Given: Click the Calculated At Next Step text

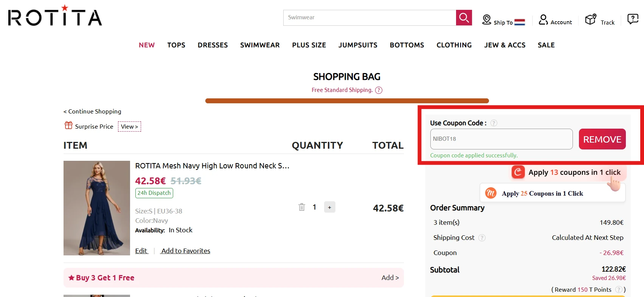Looking at the screenshot, I should click(x=588, y=238).
